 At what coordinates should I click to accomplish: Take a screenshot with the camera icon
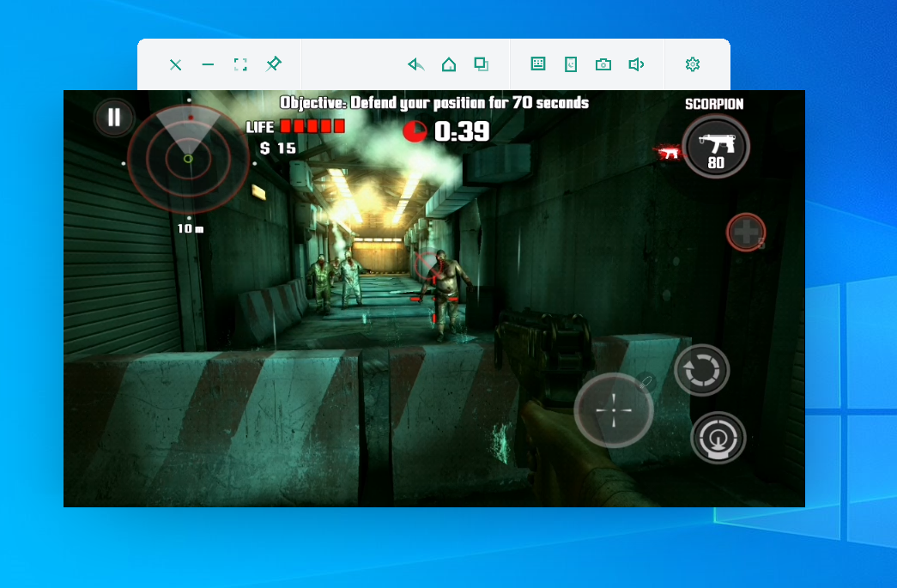click(603, 64)
